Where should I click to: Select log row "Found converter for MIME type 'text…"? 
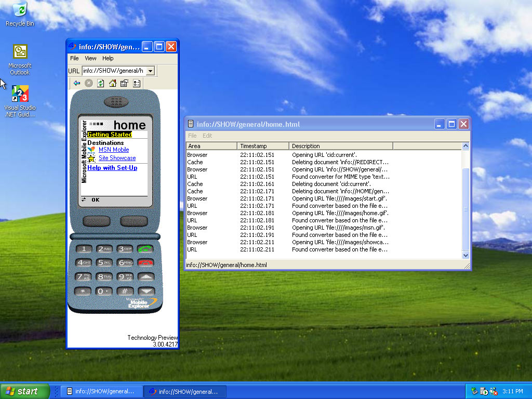point(324,177)
